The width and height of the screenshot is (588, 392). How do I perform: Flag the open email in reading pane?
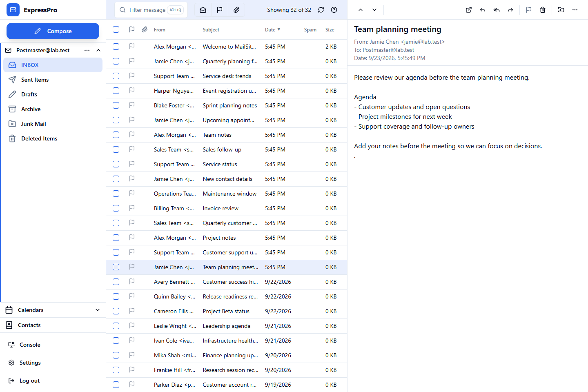529,10
